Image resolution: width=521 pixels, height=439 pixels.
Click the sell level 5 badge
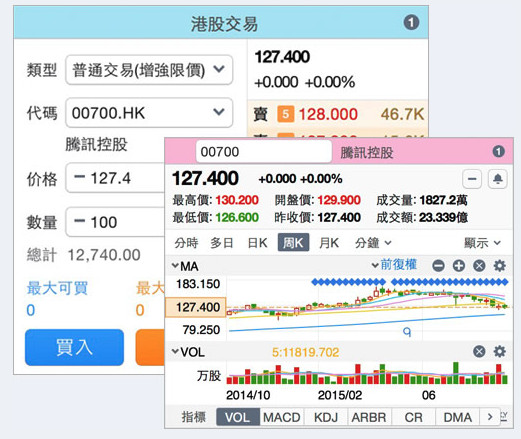[x=285, y=114]
